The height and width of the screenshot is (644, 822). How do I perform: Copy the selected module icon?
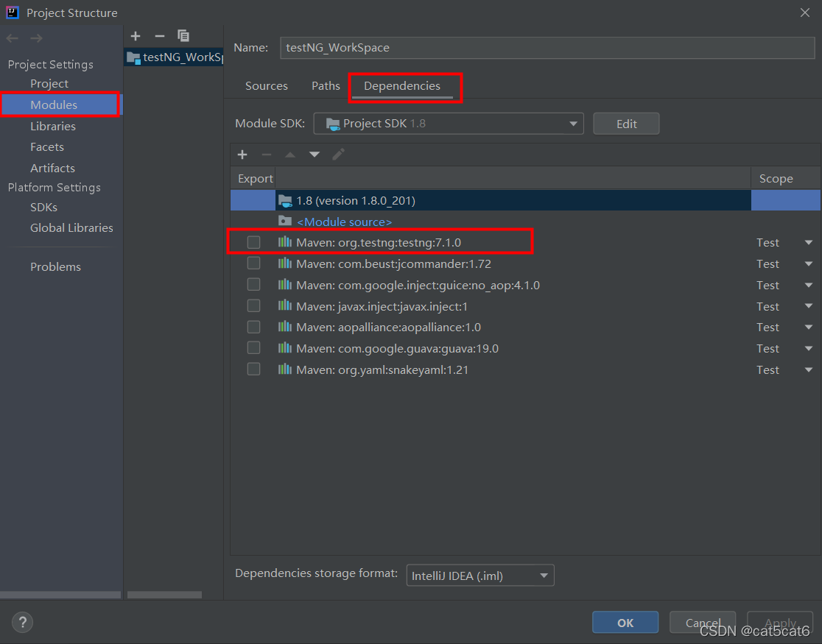point(183,35)
